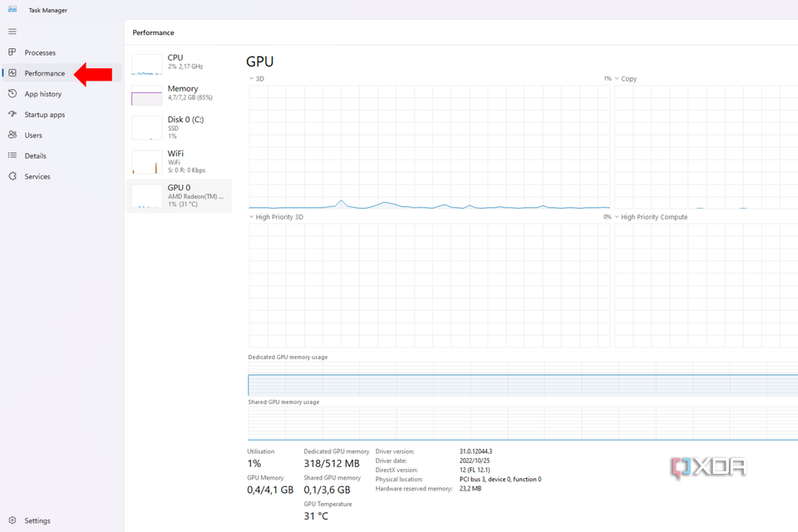The width and height of the screenshot is (798, 532).
Task: Open WiFi performance entry
Action: click(179, 161)
